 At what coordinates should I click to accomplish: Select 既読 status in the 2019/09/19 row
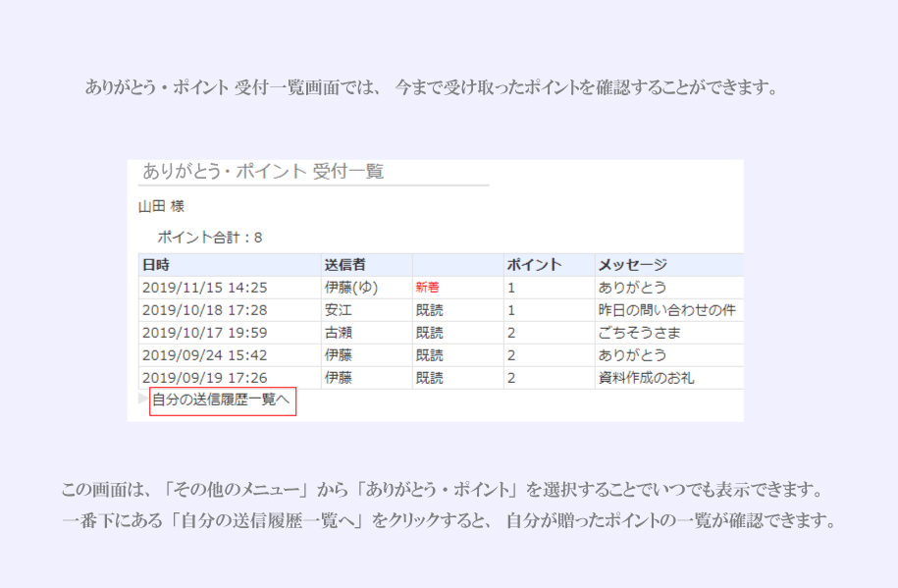coord(430,378)
